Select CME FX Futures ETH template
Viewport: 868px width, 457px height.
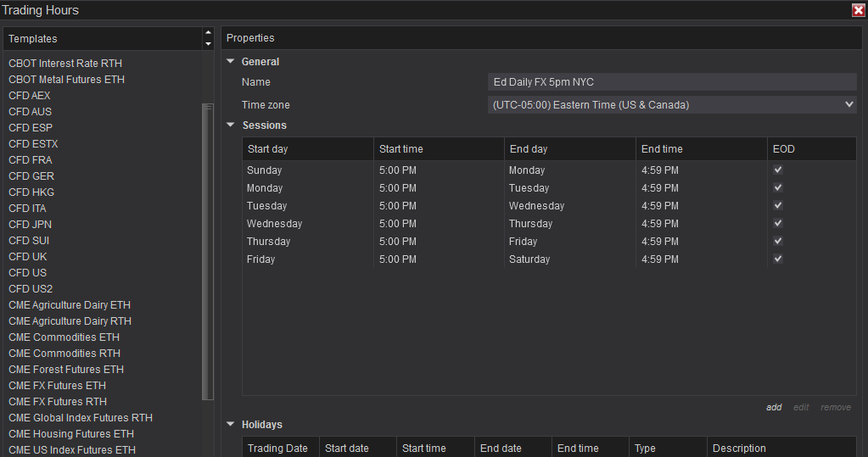[x=58, y=386]
